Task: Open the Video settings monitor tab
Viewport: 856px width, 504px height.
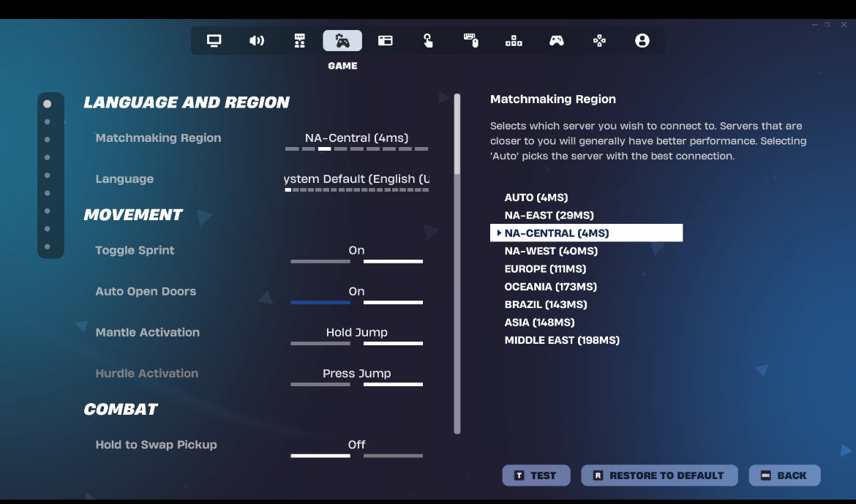Action: tap(214, 41)
